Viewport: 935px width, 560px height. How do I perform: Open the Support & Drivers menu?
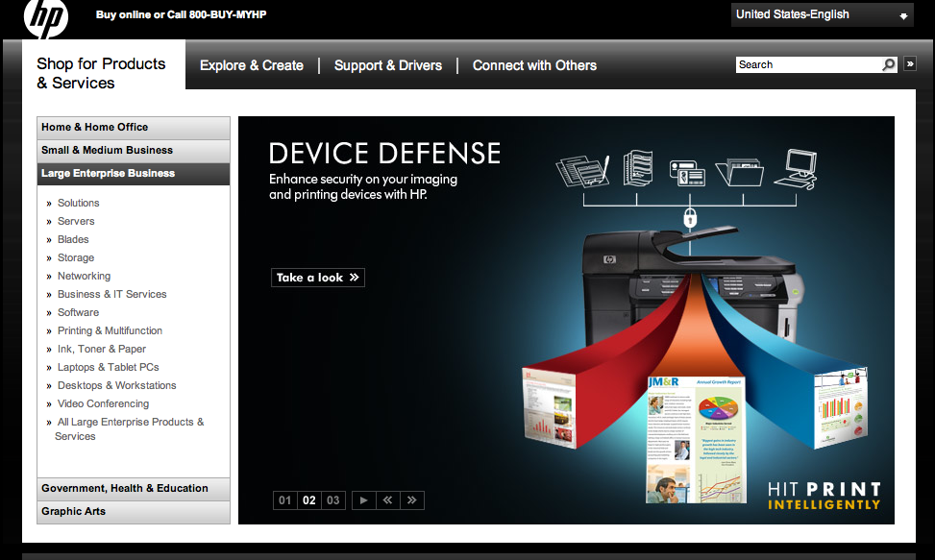point(388,65)
